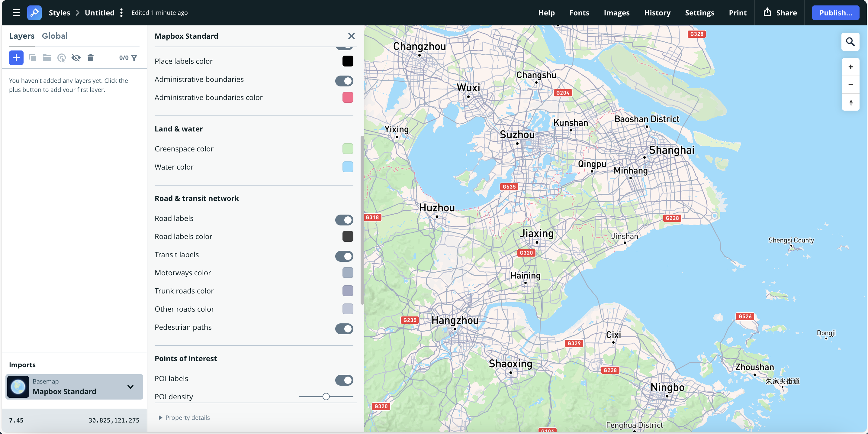The height and width of the screenshot is (434, 868).
Task: Toggle Administrative boundaries switch
Action: coord(344,81)
